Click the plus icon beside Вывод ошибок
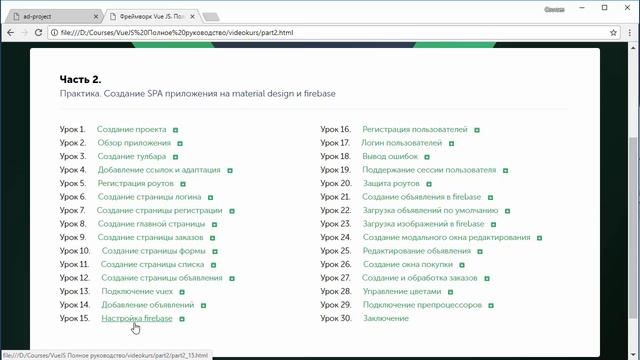640x360 pixels. pyautogui.click(x=427, y=157)
